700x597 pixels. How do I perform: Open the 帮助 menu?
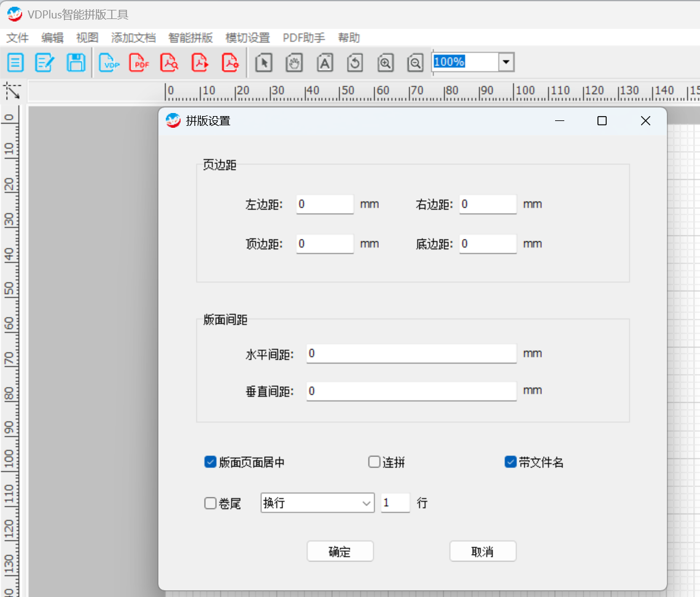coord(349,38)
